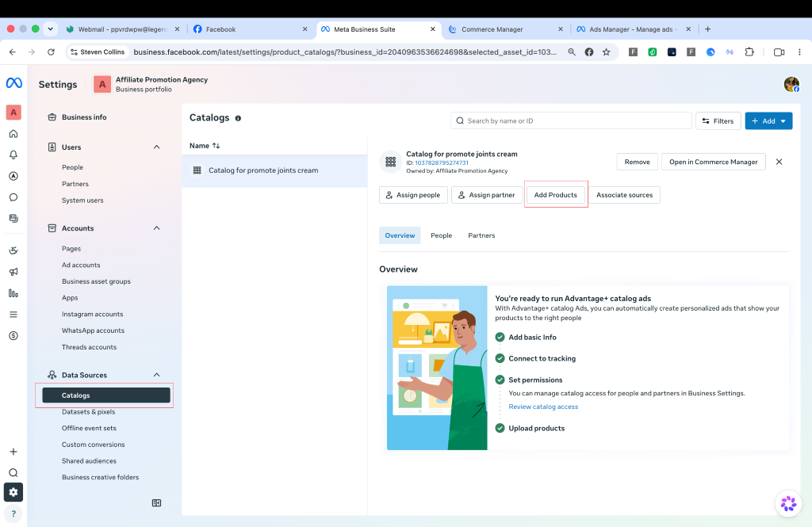812x527 pixels.
Task: Close the catalog details panel
Action: click(x=779, y=162)
